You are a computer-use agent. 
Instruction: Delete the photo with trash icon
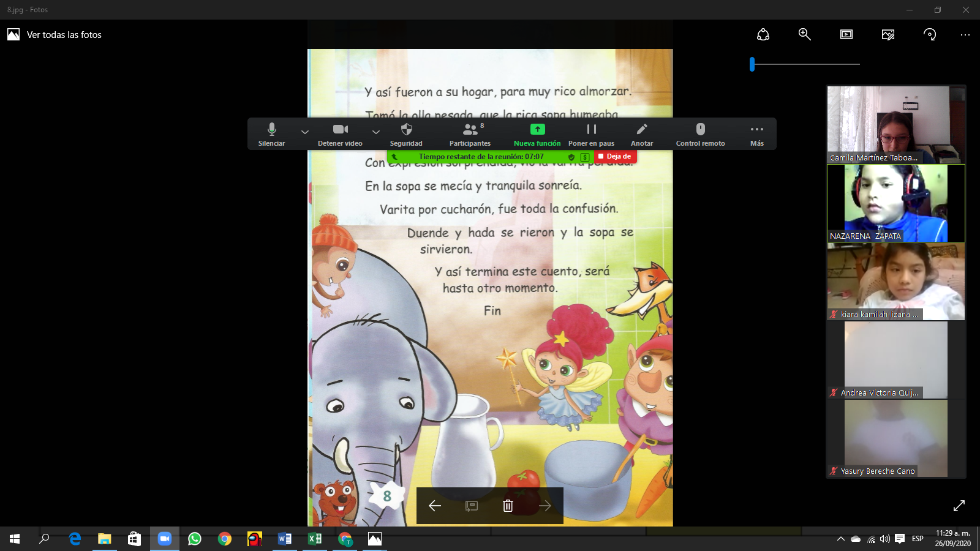(x=508, y=506)
